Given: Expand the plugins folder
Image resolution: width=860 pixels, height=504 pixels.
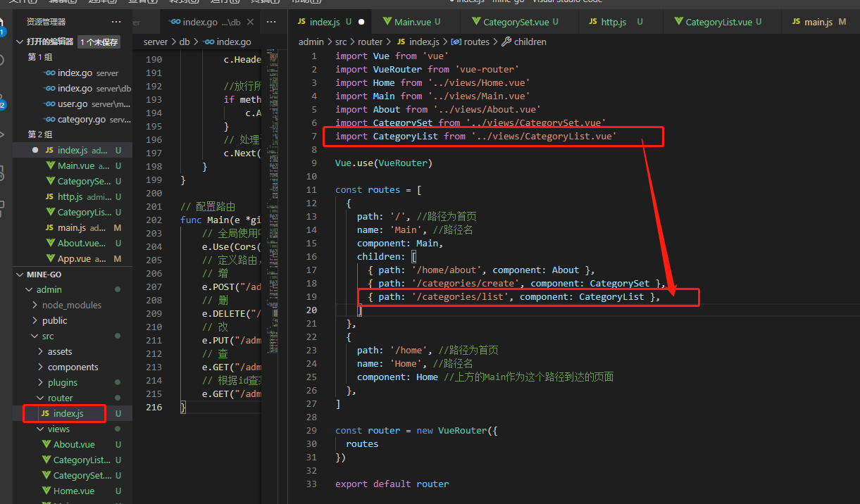Looking at the screenshot, I should click(41, 383).
